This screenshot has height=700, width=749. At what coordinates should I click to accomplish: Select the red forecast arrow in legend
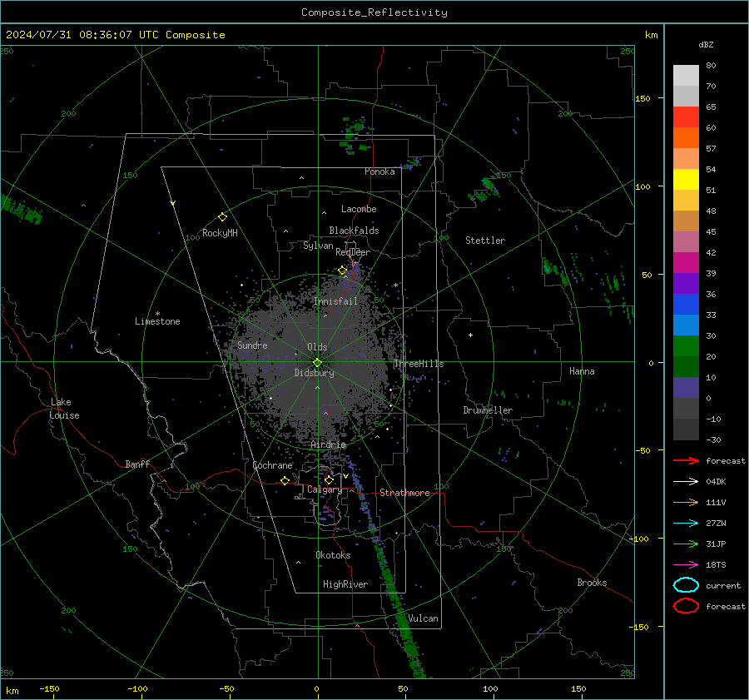point(686,460)
